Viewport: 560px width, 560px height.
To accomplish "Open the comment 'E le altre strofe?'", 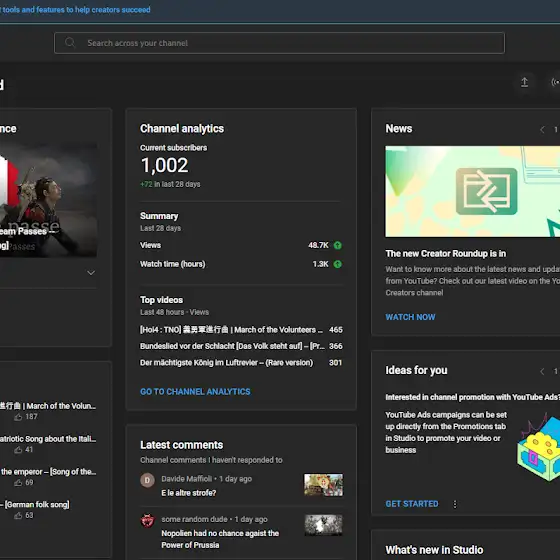I will 189,493.
